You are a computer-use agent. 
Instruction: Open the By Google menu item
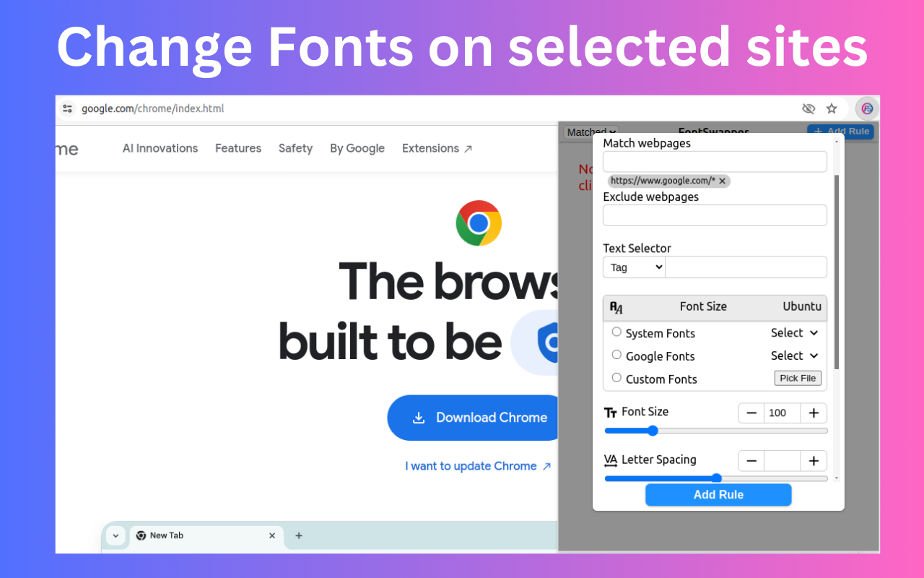click(x=357, y=148)
